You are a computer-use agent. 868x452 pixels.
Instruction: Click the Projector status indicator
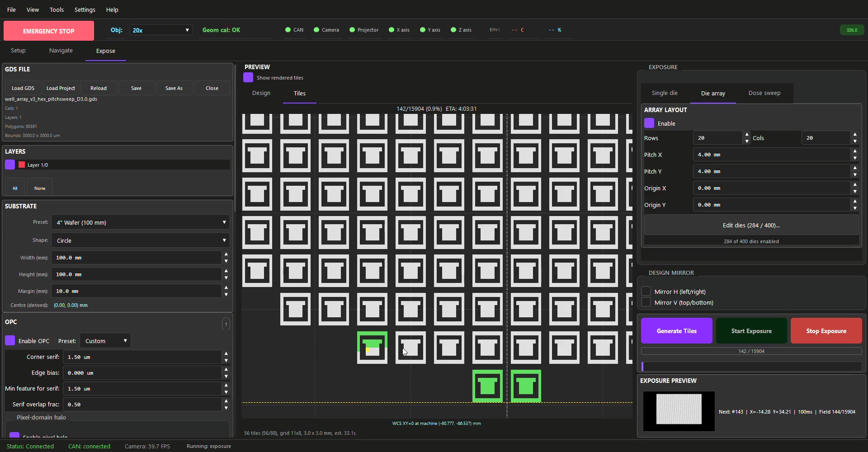[x=364, y=30]
